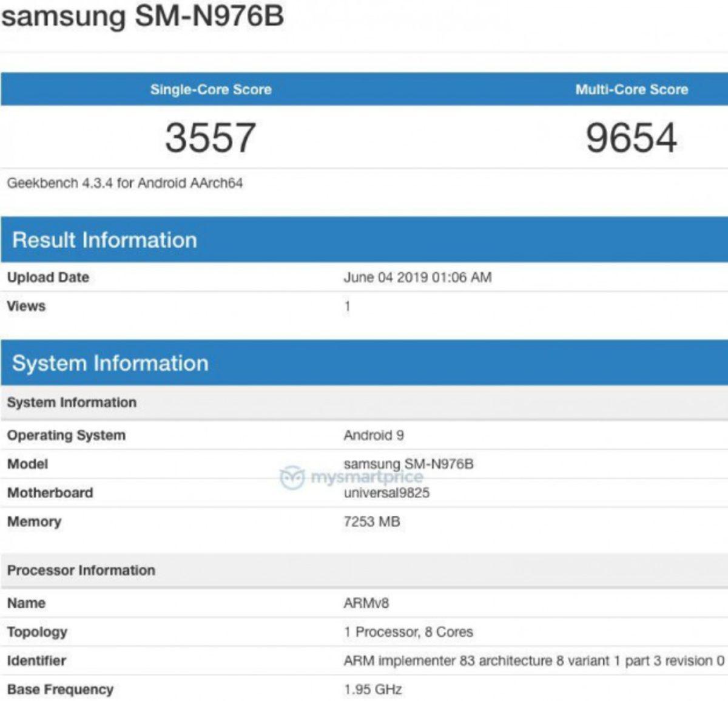Screen dimensions: 728x701
Task: Select the Views count value 1
Action: 346,306
